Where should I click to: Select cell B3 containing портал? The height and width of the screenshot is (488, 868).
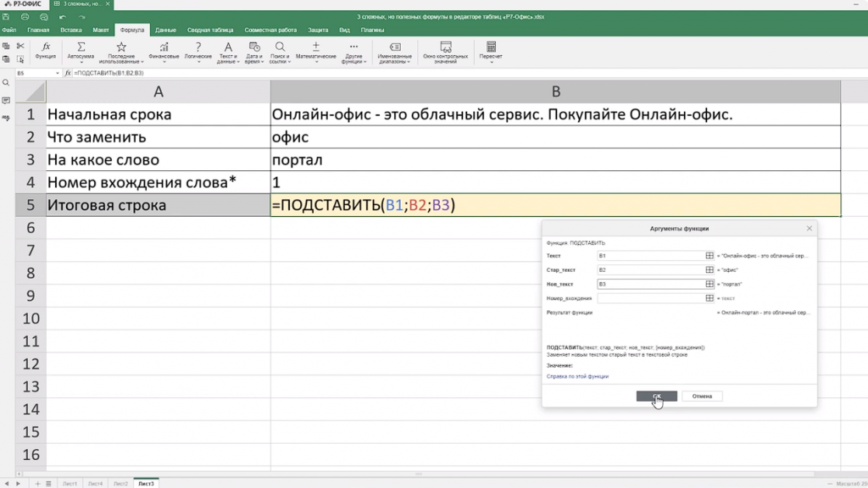[555, 159]
